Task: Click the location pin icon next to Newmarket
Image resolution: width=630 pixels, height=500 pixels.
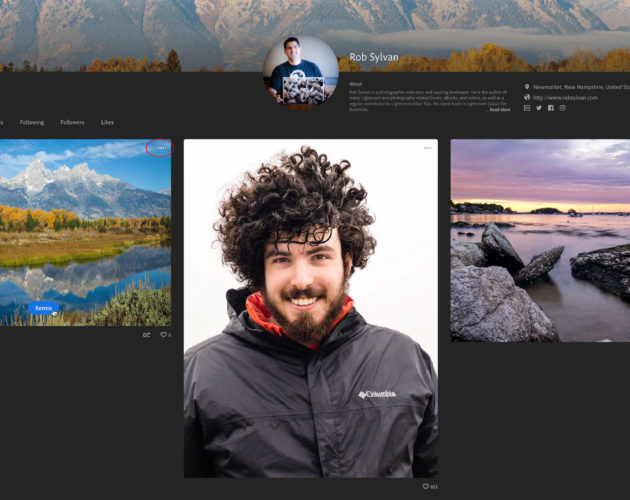Action: coord(527,87)
